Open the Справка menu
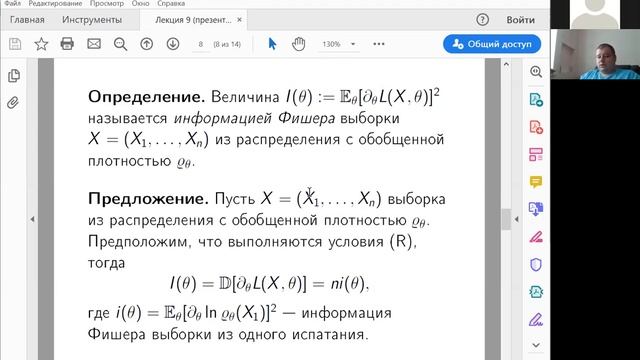Image resolution: width=640 pixels, height=360 pixels. [171, 3]
